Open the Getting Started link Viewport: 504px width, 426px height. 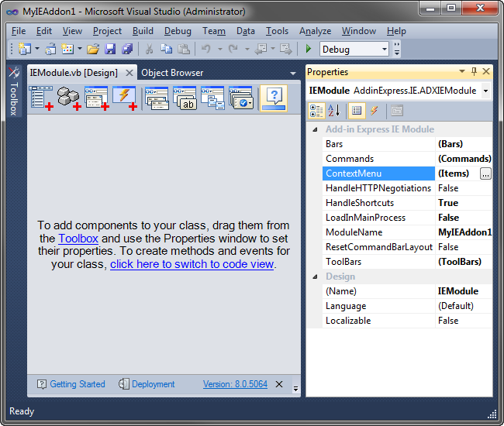77,384
